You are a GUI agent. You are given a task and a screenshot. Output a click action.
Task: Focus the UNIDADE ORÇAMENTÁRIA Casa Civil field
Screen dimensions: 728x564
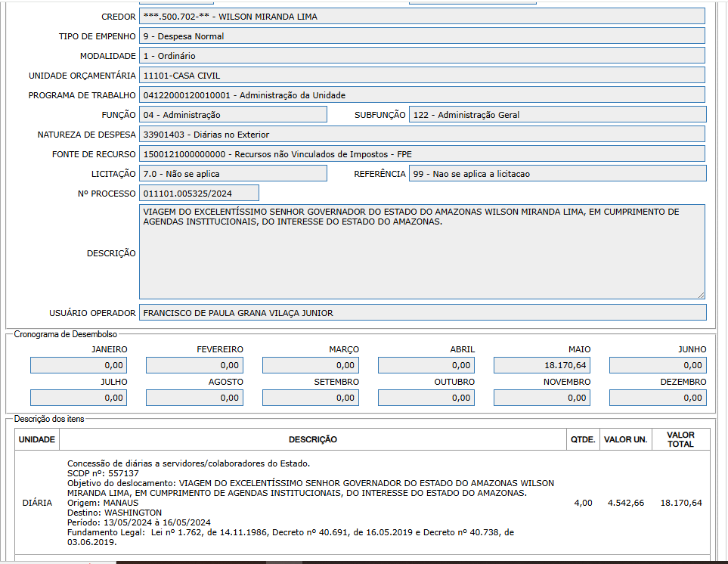click(422, 76)
